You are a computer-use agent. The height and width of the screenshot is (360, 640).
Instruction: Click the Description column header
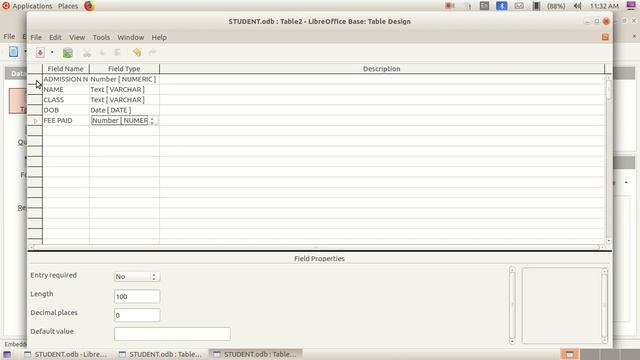click(x=382, y=69)
